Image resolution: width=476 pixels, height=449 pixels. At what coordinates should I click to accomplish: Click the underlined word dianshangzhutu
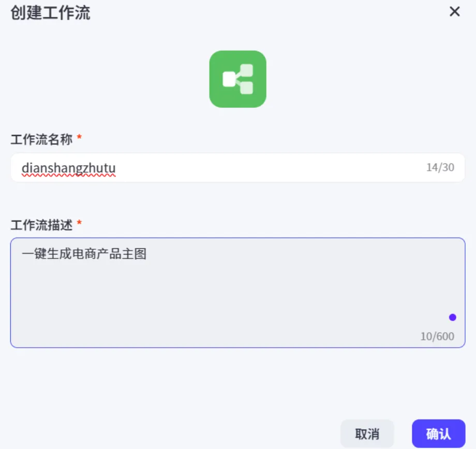(x=69, y=168)
